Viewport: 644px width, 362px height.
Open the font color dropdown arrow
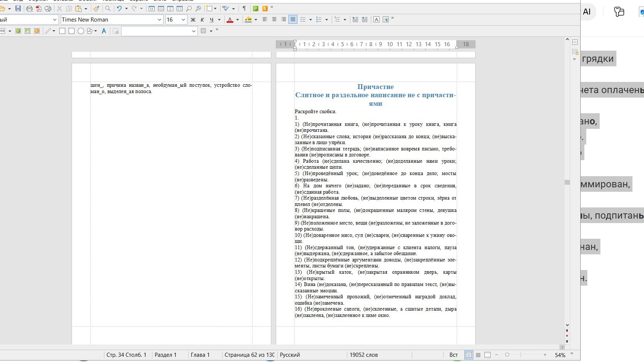(x=237, y=19)
